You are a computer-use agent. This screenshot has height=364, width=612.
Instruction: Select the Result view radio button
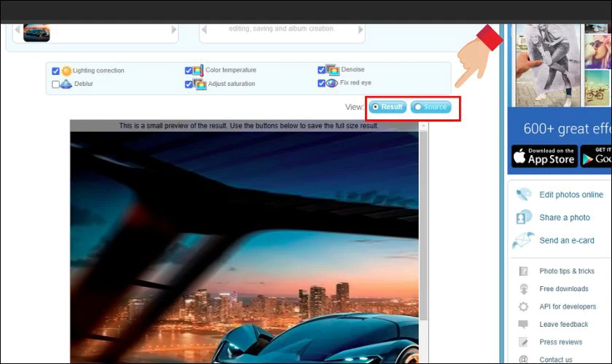coord(375,107)
